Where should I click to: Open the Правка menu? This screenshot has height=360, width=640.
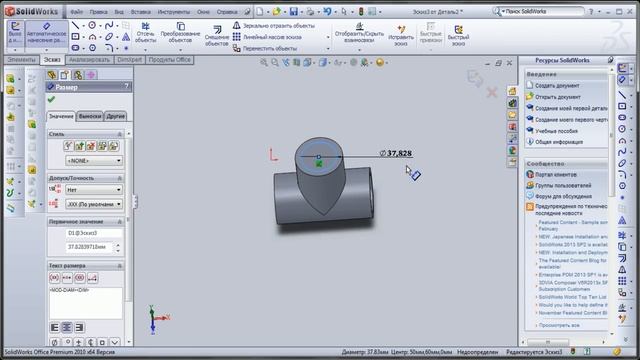tap(98, 12)
